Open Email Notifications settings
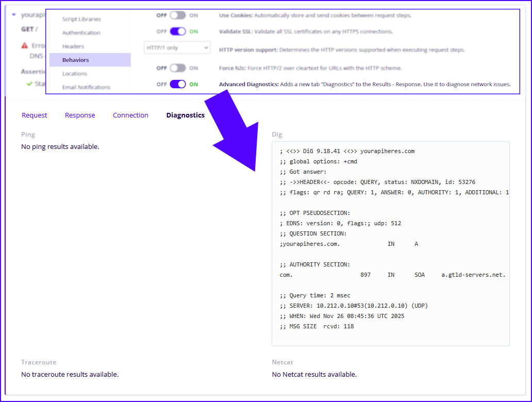 tap(86, 87)
